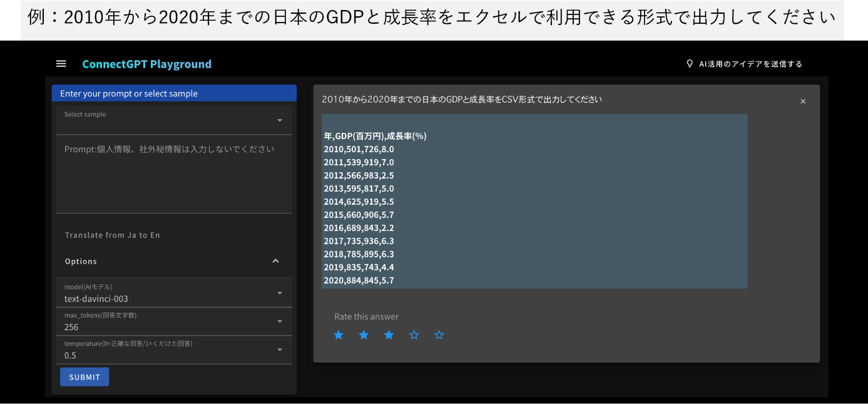Viewport: 868px width, 404px height.
Task: Dismiss the response card with ×
Action: click(803, 101)
